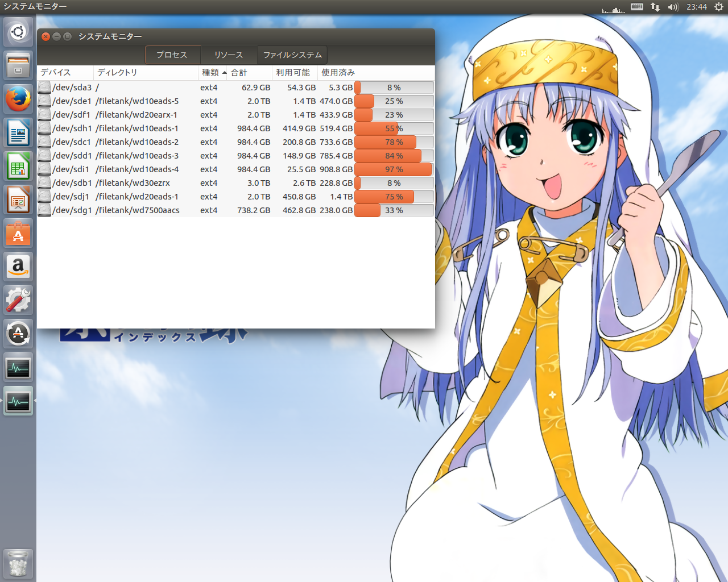The width and height of the screenshot is (728, 582).
Task: Click the 908.8 GB used value
Action: tap(336, 169)
